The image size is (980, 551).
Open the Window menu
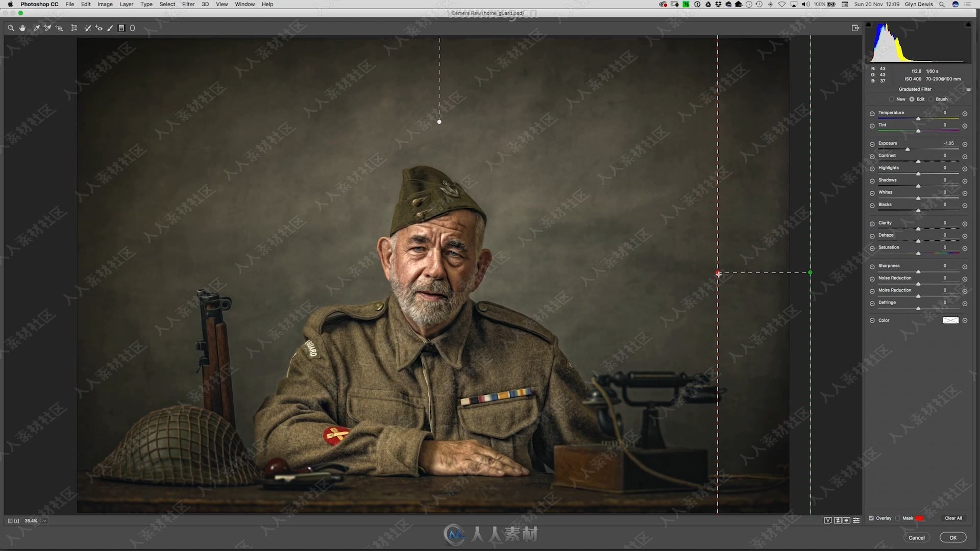point(245,4)
